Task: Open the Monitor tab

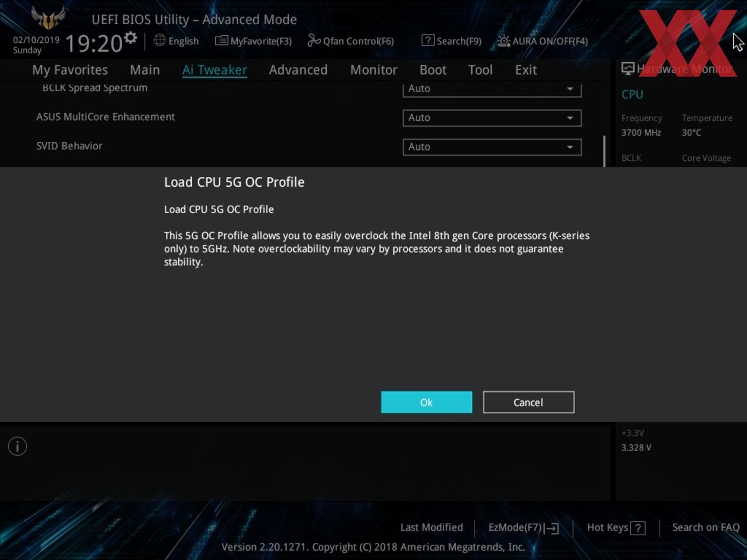Action: (374, 70)
